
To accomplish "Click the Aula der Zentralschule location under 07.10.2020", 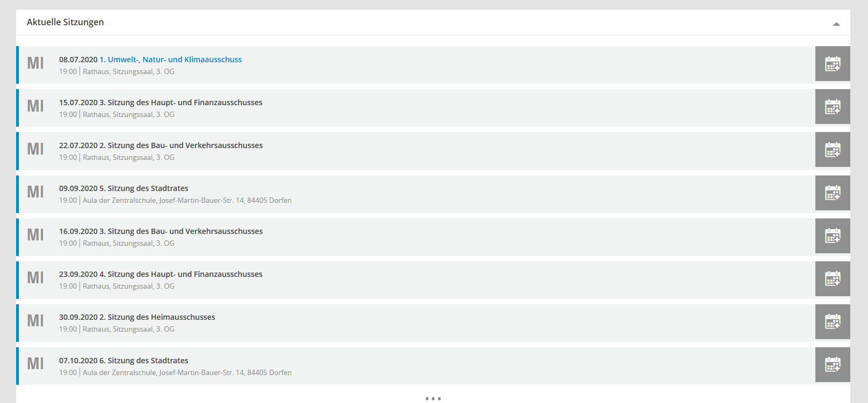I will pos(187,372).
